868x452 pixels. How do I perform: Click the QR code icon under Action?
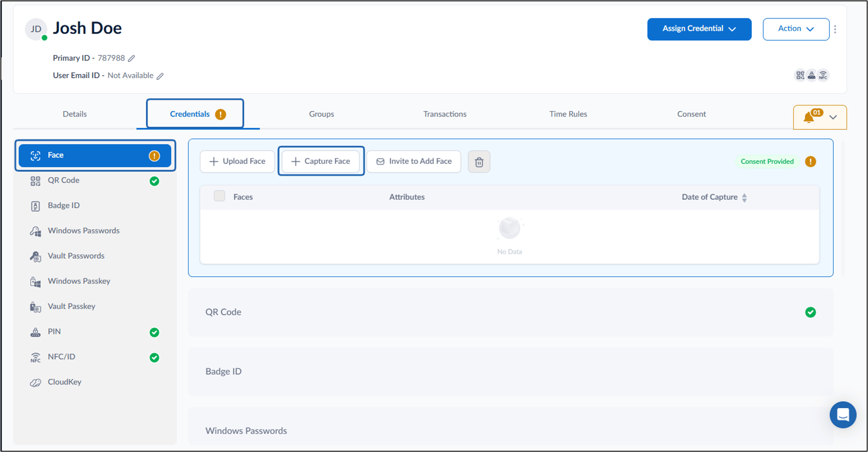pos(800,75)
